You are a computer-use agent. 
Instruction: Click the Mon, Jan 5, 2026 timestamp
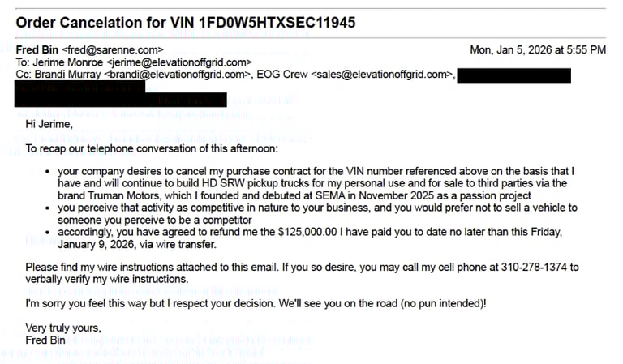pos(537,49)
